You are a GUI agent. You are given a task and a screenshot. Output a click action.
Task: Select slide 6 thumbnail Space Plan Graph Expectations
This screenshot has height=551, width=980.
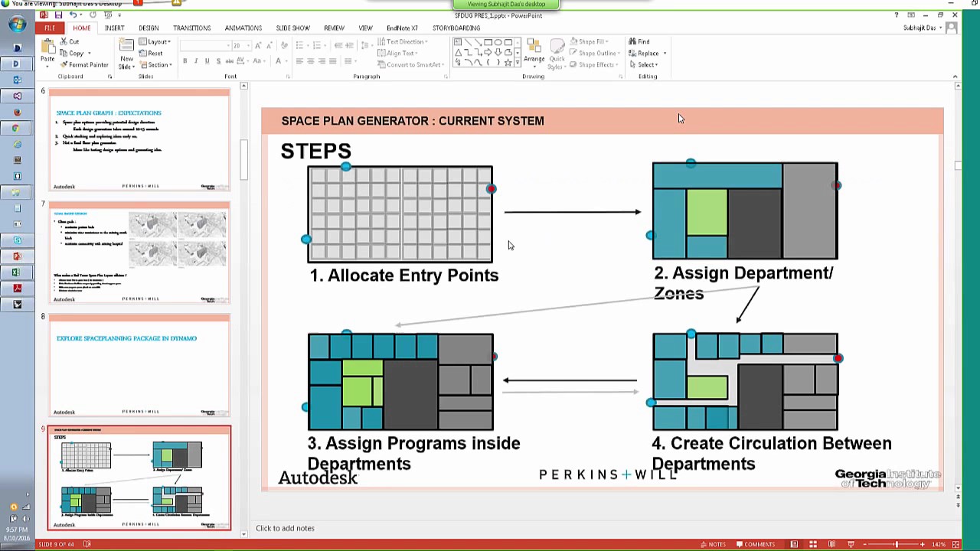[x=139, y=140]
